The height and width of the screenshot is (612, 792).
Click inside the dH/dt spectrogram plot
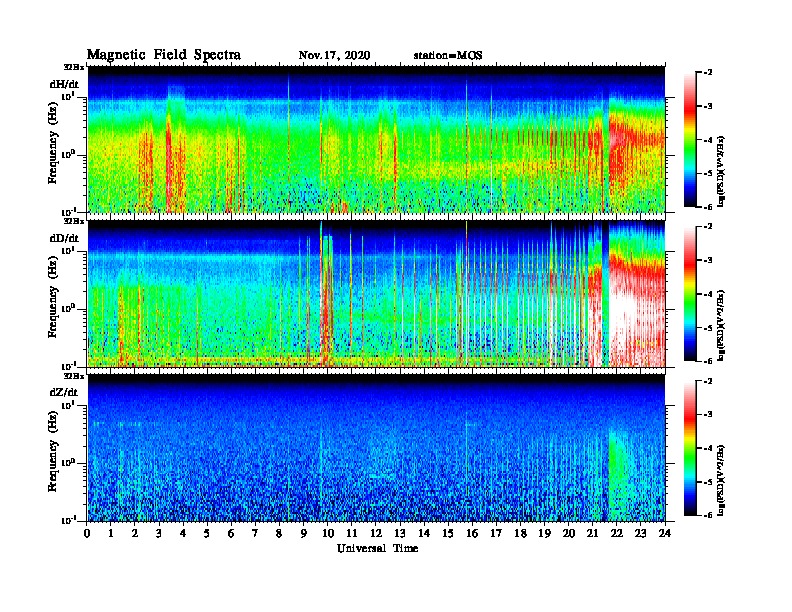point(376,139)
